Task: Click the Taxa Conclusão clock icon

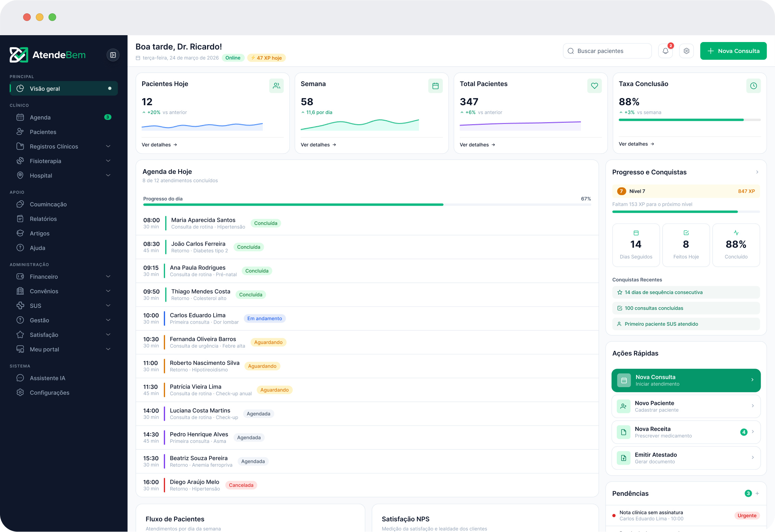Action: 753,86
